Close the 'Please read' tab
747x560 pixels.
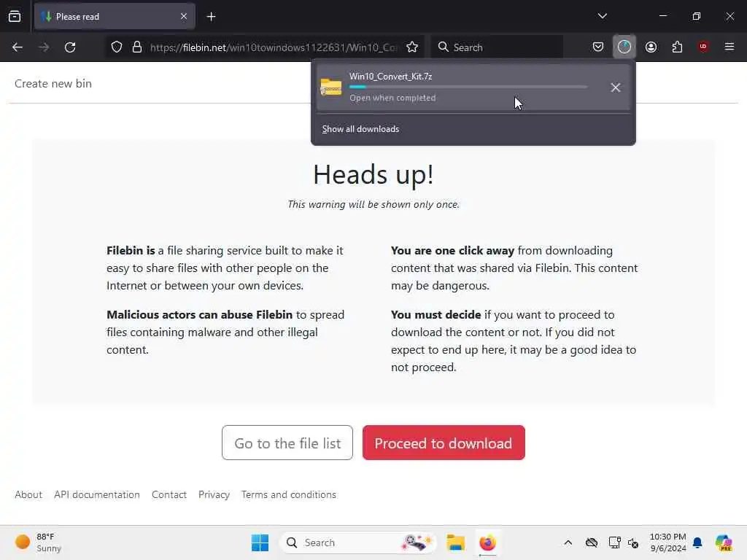[x=183, y=17]
